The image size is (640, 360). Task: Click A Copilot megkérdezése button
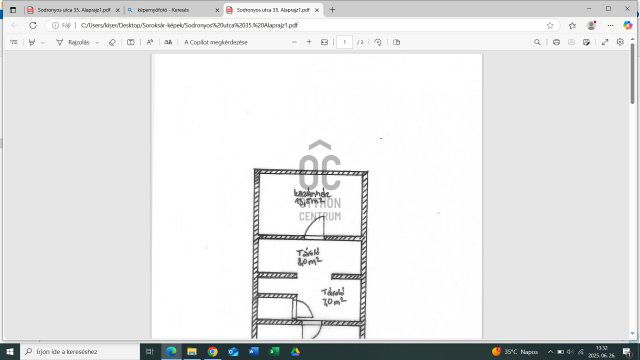point(216,42)
